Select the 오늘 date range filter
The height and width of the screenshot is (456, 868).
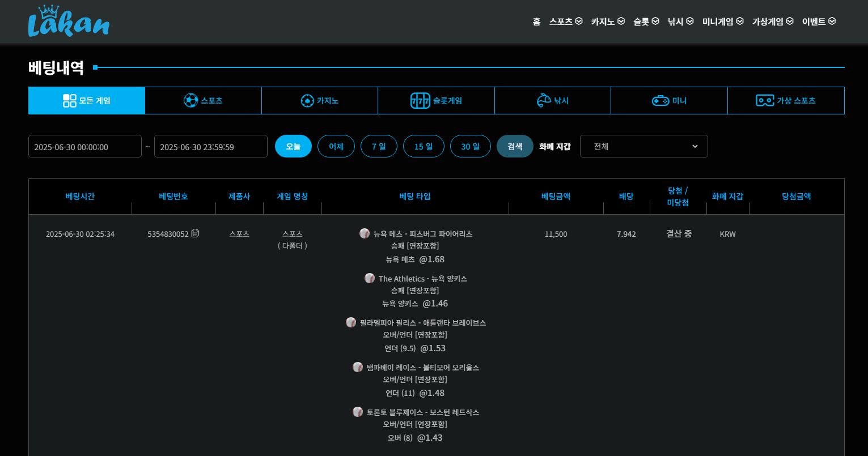point(293,146)
